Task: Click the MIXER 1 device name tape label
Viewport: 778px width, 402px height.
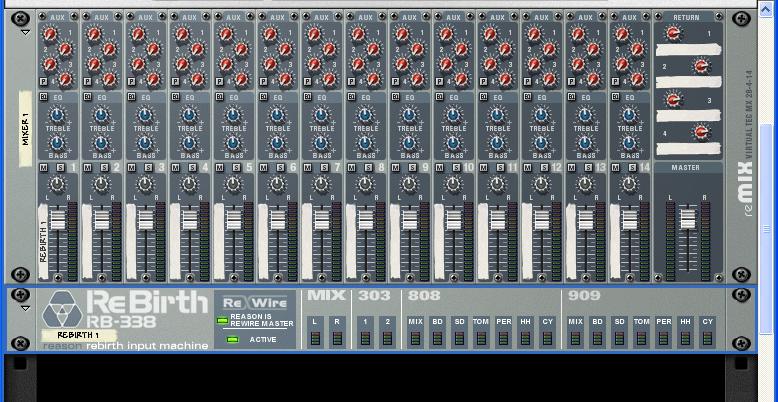Action: point(26,129)
